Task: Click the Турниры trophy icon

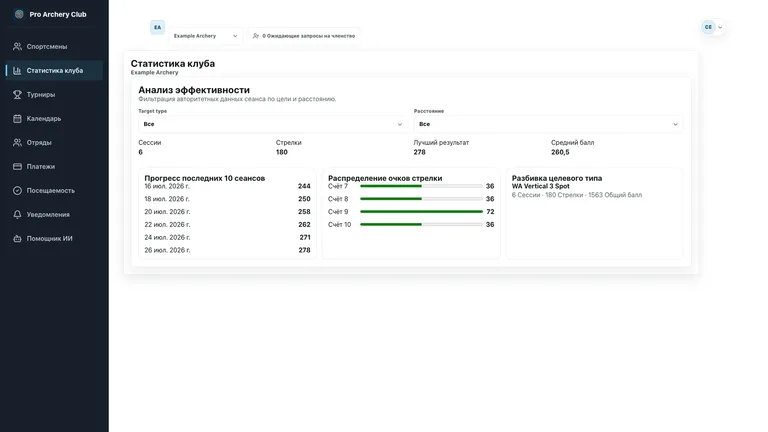Action: [17, 95]
